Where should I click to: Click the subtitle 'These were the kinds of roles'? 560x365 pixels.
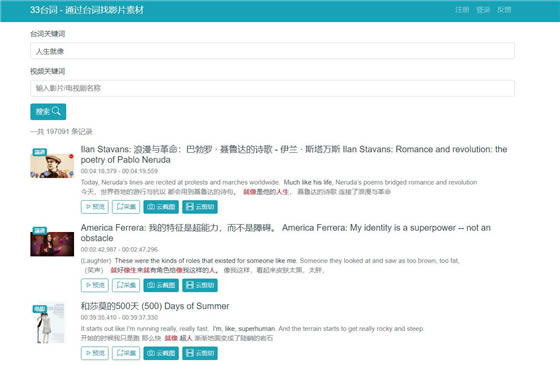(205, 261)
